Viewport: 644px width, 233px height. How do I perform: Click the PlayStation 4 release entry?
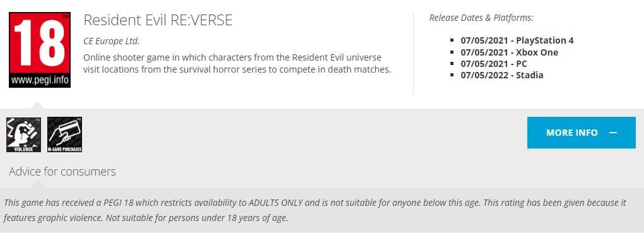(517, 40)
